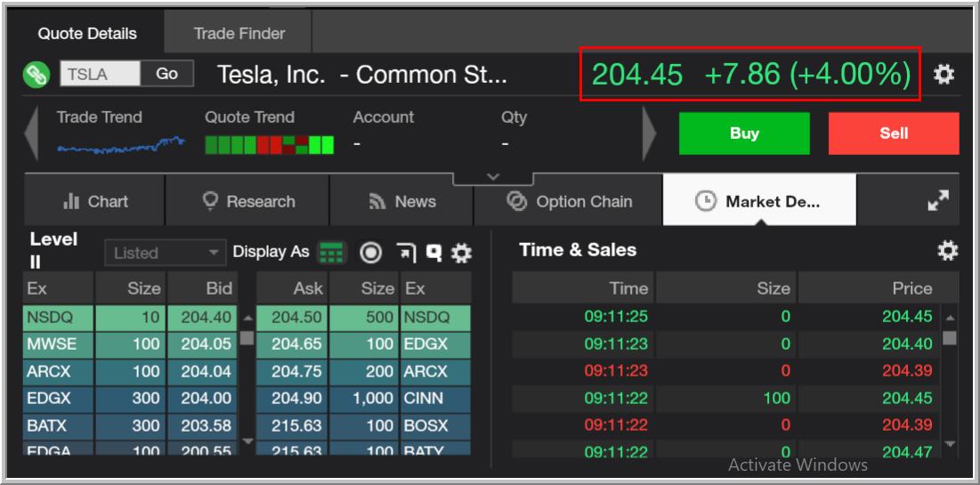This screenshot has width=980, height=485.
Task: Click the 1,000 ask size for CINN
Action: 364,398
